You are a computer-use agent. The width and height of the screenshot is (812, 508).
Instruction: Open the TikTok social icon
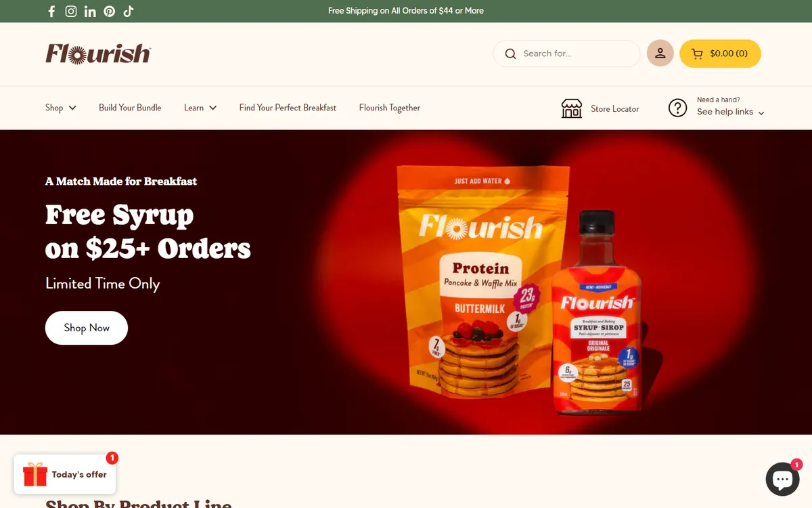(x=129, y=11)
